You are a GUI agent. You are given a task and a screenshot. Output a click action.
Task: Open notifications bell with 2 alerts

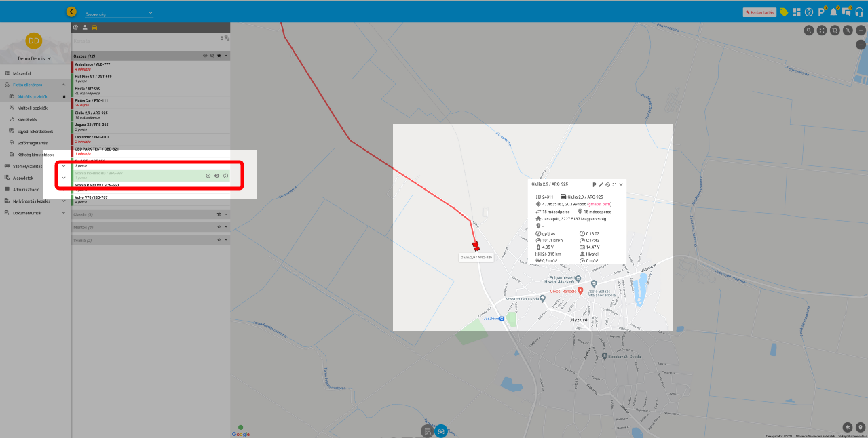[x=833, y=12]
